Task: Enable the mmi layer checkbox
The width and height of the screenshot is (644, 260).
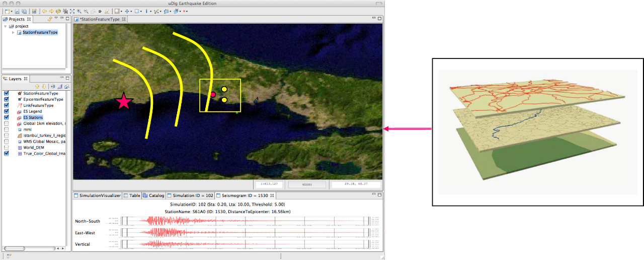Action: [x=7, y=129]
